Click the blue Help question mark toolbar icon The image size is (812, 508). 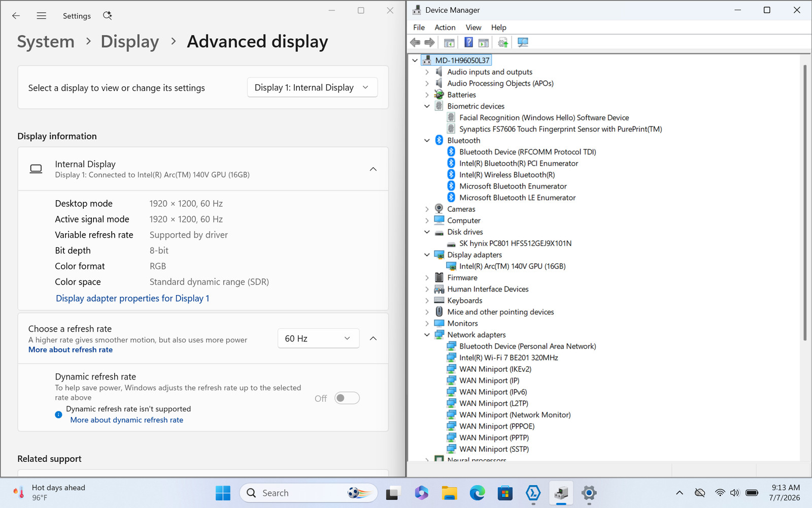coord(468,43)
